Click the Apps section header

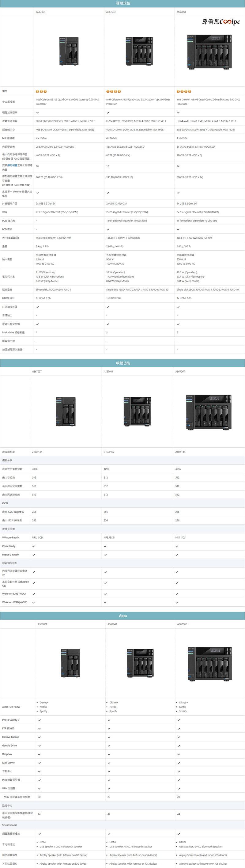tap(123, 616)
